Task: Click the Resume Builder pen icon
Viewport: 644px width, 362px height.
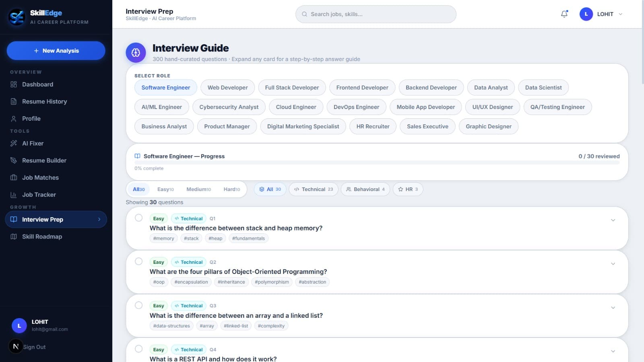Action: (14, 160)
